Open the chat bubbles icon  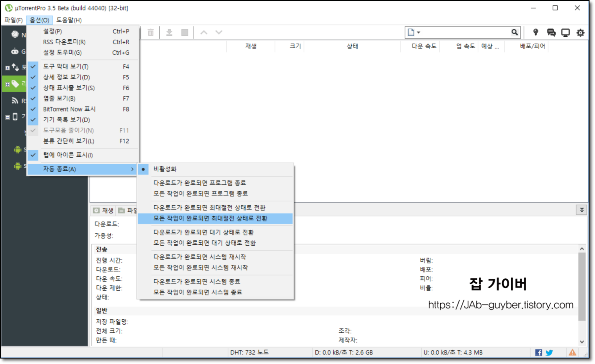click(551, 32)
